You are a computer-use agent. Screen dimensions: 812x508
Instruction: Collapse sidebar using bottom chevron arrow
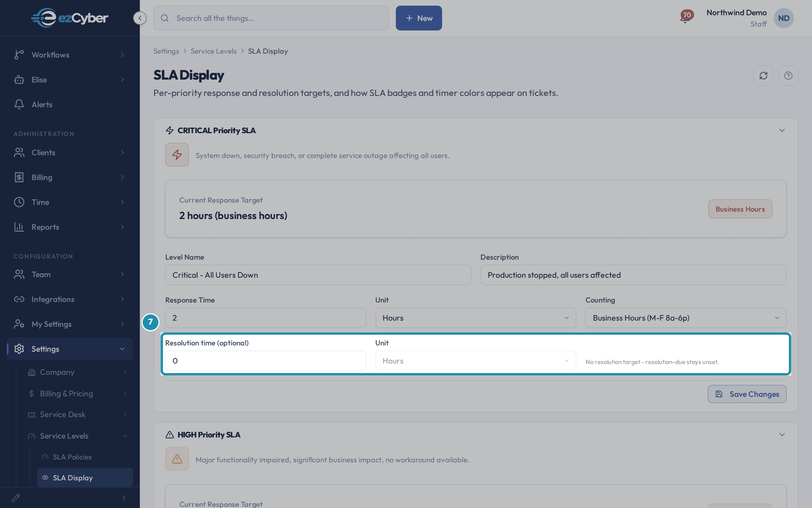click(x=124, y=498)
